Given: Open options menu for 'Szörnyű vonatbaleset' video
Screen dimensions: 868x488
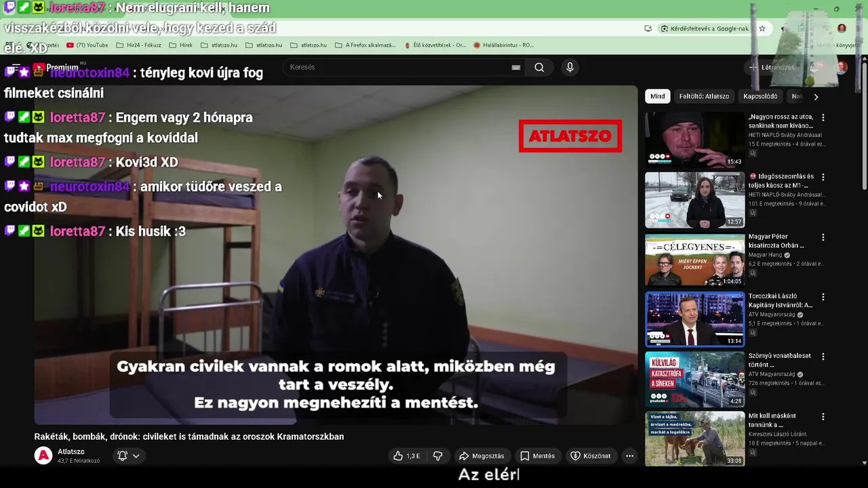Looking at the screenshot, I should pos(823,357).
